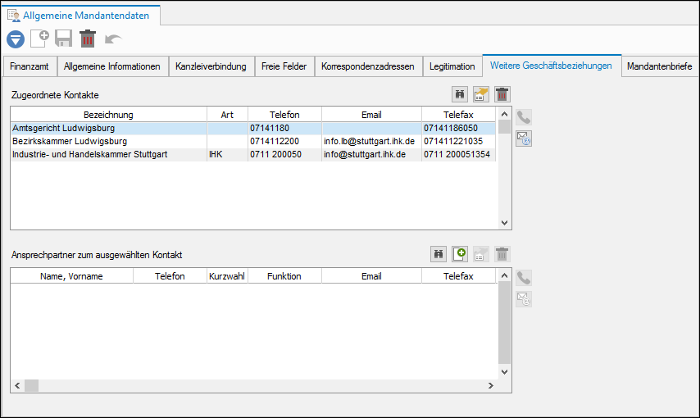Go to the Freie Felder tab
The width and height of the screenshot is (700, 418).
coord(284,67)
